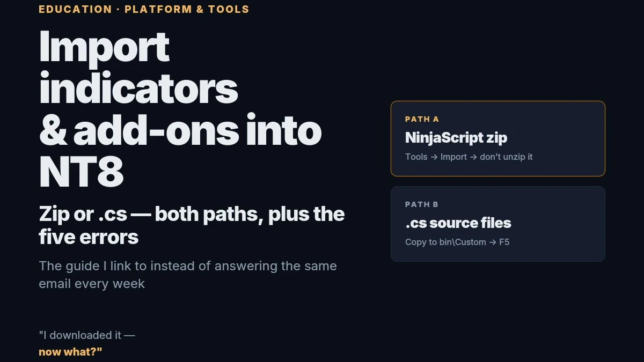Click 'email every week' in the description
Screen dimensions: 644x362
pos(92,284)
